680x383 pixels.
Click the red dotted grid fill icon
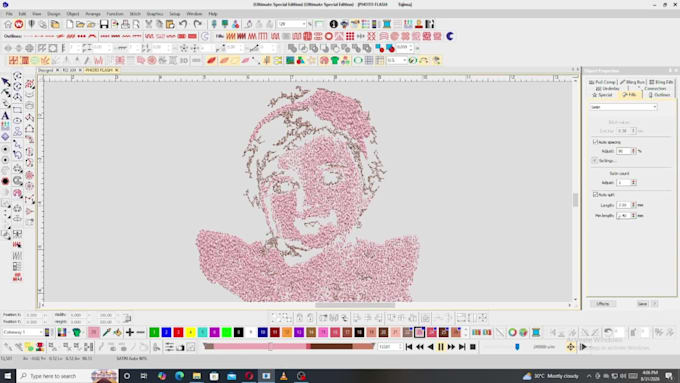click(350, 36)
